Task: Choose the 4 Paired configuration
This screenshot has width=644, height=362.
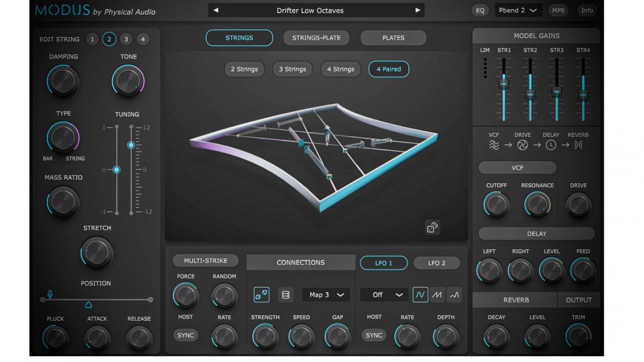Action: [x=389, y=69]
